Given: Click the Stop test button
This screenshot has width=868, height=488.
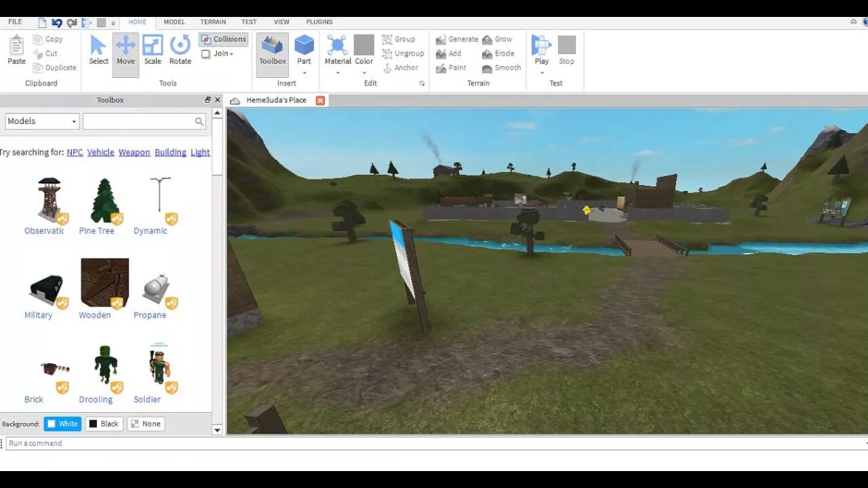Looking at the screenshot, I should pos(566,51).
